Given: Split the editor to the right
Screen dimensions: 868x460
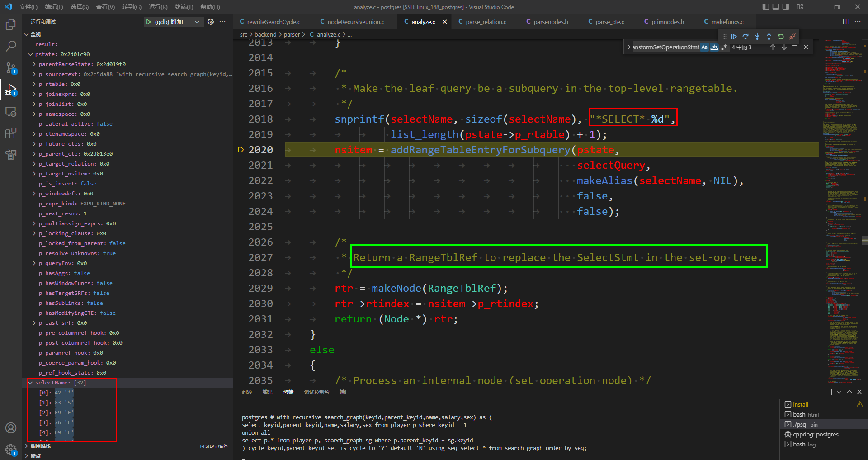Looking at the screenshot, I should tap(846, 22).
